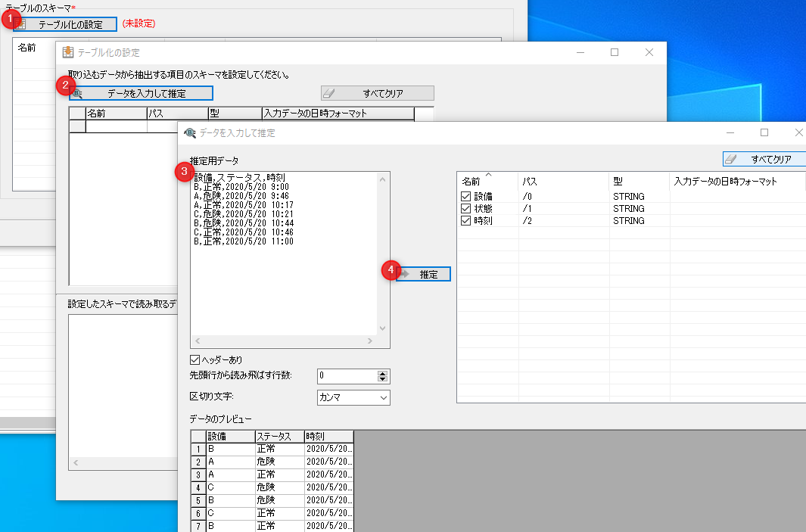Click right arrow of 推定用データ horizontal scrollbar
Image resolution: width=806 pixels, height=532 pixels.
point(369,341)
